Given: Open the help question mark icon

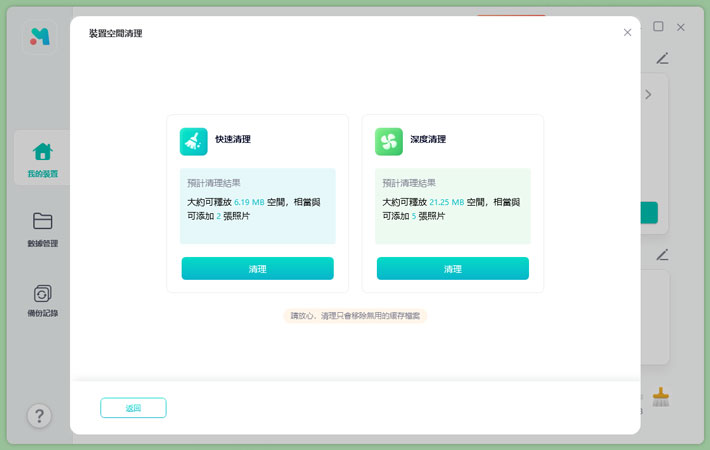Looking at the screenshot, I should tap(39, 415).
